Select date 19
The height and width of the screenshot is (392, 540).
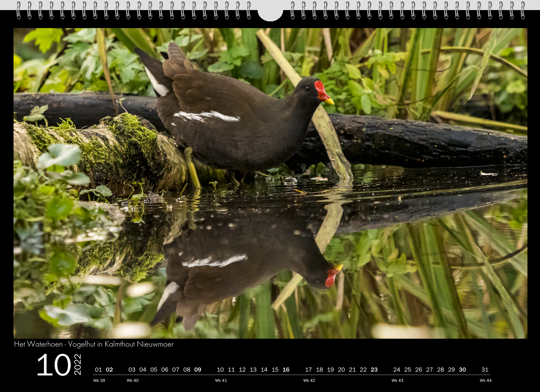click(330, 369)
